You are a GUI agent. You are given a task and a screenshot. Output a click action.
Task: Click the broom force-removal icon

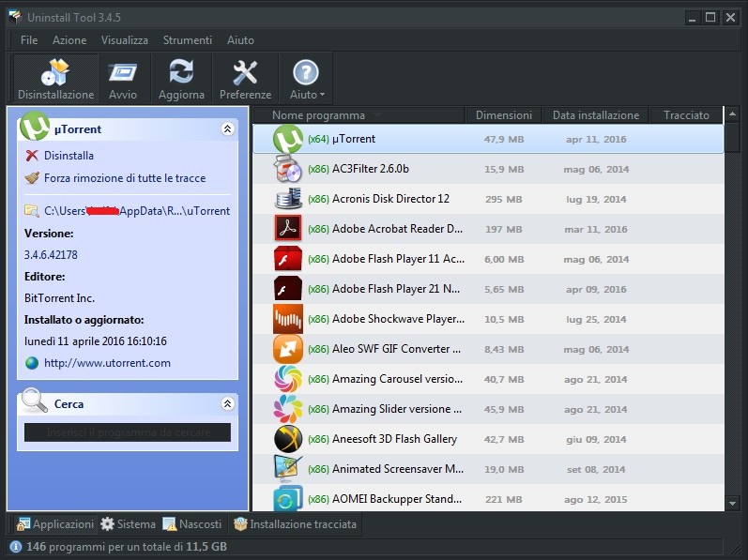pyautogui.click(x=32, y=178)
